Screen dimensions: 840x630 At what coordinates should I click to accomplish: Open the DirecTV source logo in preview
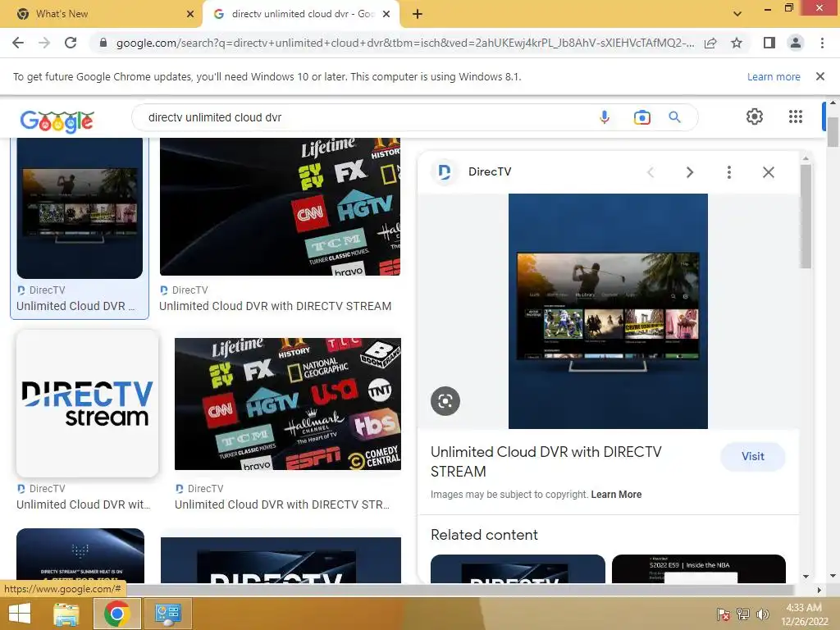[445, 172]
